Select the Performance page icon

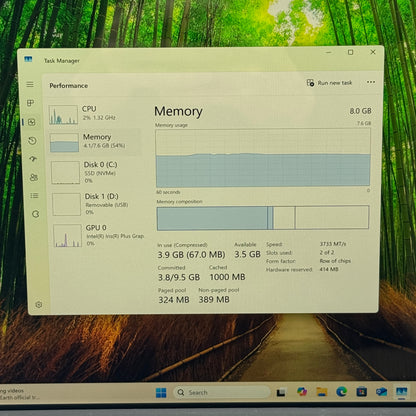point(32,122)
